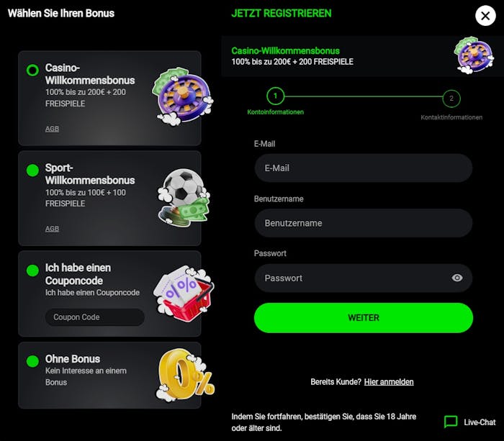
Task: Select the Casino-Willkommensbonus radio option
Action: 32,70
